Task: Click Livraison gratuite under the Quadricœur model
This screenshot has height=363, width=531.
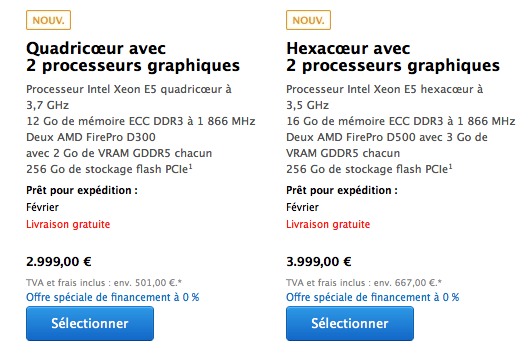Action: (68, 224)
